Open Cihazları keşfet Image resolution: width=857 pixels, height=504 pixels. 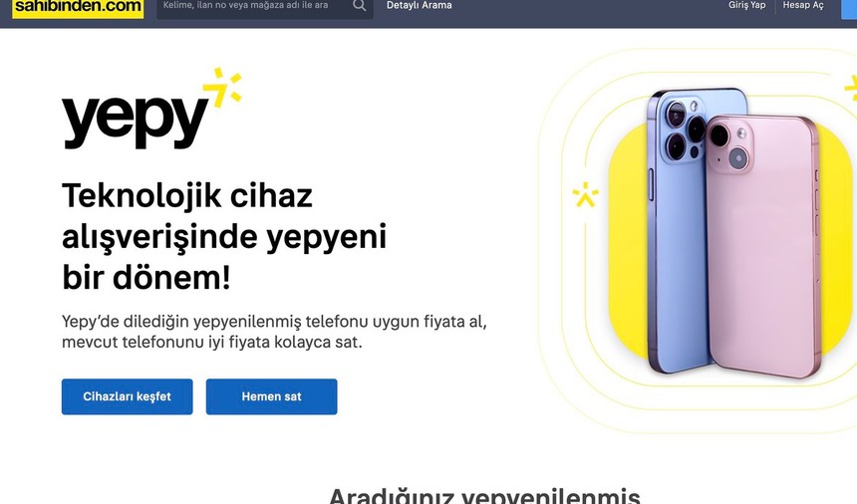(x=127, y=396)
